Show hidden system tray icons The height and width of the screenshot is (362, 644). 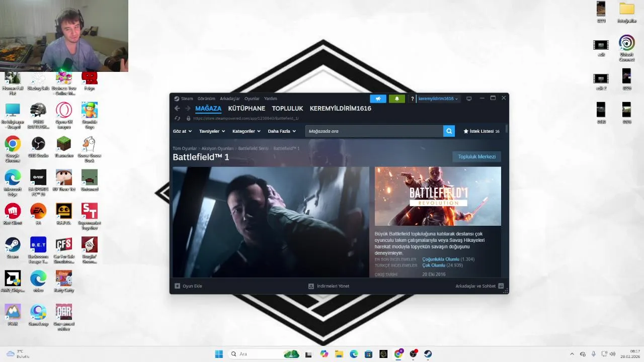tap(572, 354)
